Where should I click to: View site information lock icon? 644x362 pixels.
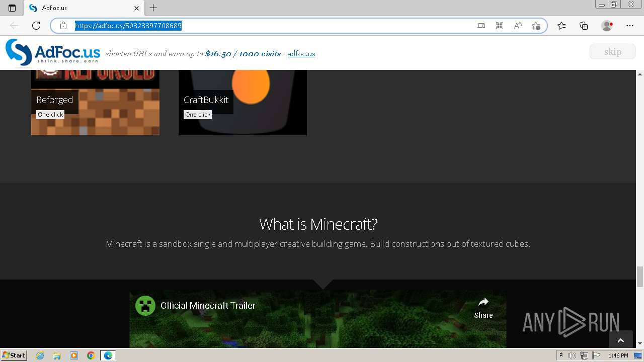pyautogui.click(x=63, y=26)
